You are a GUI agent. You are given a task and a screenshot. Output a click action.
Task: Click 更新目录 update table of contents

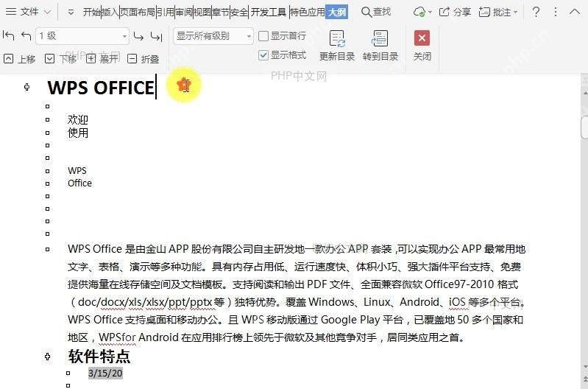click(337, 46)
